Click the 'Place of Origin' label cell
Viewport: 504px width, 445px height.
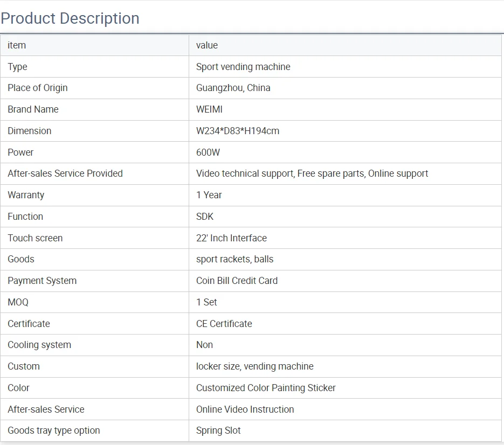click(38, 88)
